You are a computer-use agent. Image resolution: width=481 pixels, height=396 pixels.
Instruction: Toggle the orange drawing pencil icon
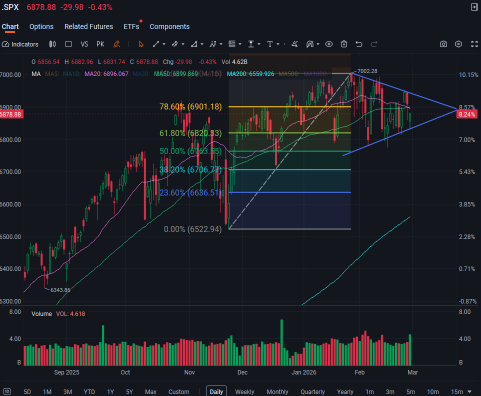coord(117,44)
